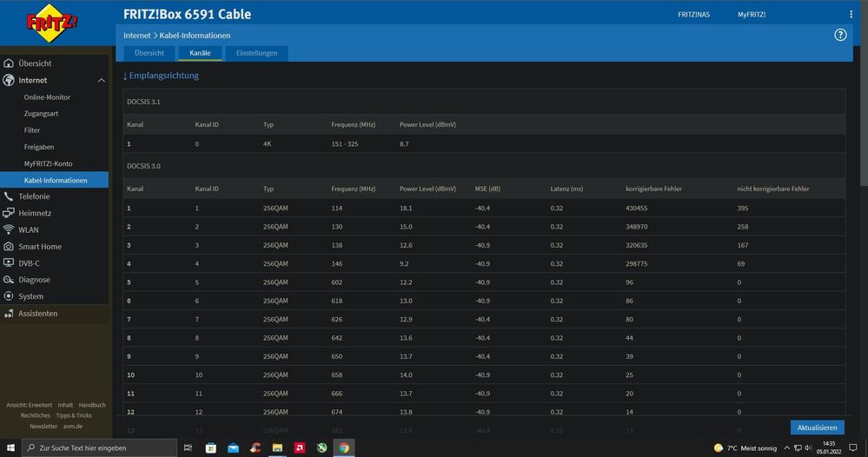Open the AMD software taskbar icon
This screenshot has height=457, width=868.
pos(300,447)
